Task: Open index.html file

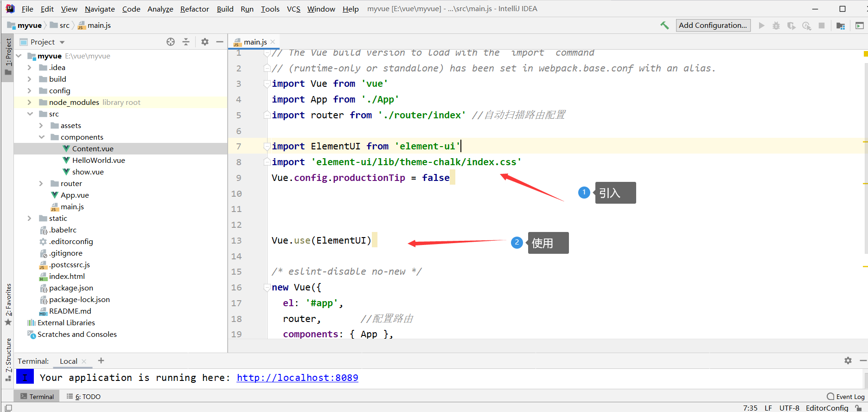Action: 67,276
